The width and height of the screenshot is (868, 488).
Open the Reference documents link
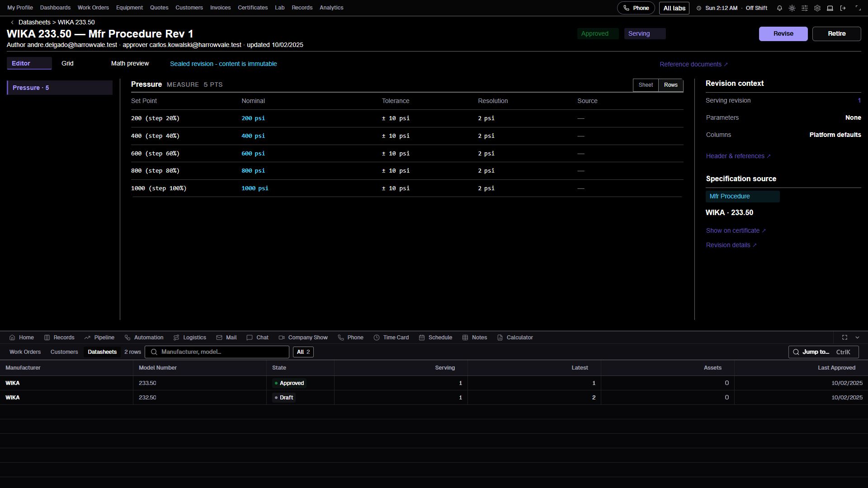click(x=693, y=64)
